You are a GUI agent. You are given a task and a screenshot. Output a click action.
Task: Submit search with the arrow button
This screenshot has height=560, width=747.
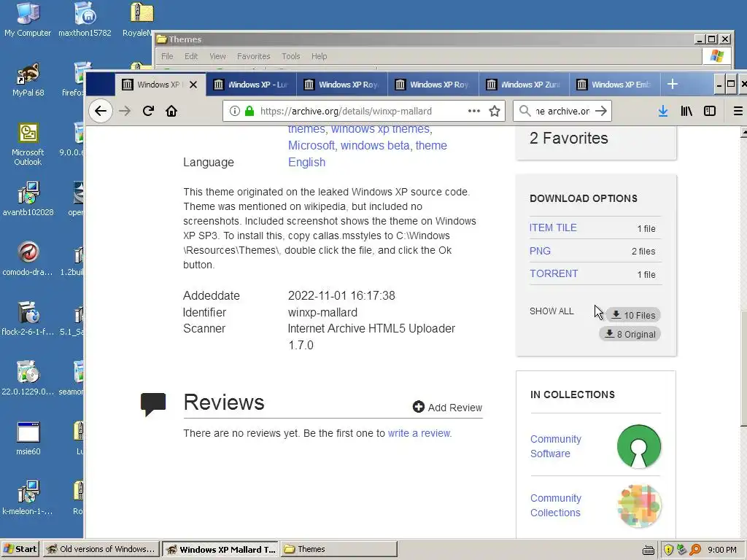pos(601,111)
